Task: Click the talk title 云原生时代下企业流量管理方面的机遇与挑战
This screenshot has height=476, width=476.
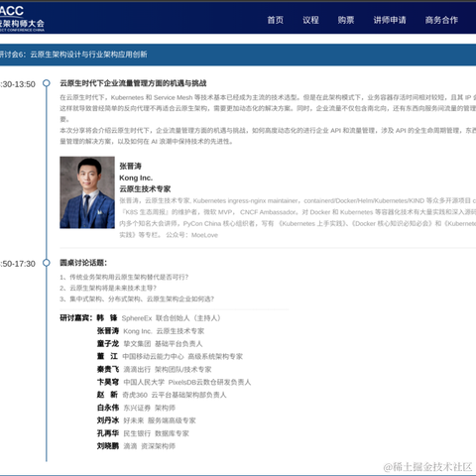Action: click(133, 83)
